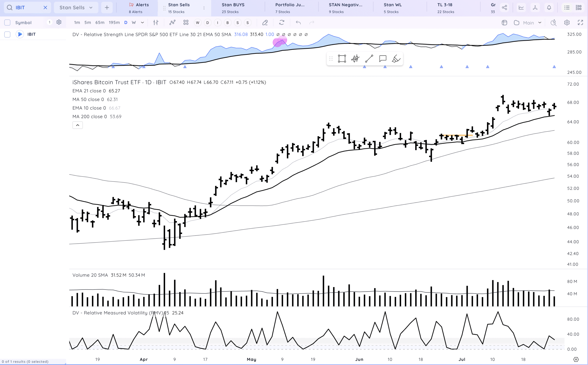Screen dimensions: 588x365
Task: Select the callout comment annotation tool
Action: 383,59
